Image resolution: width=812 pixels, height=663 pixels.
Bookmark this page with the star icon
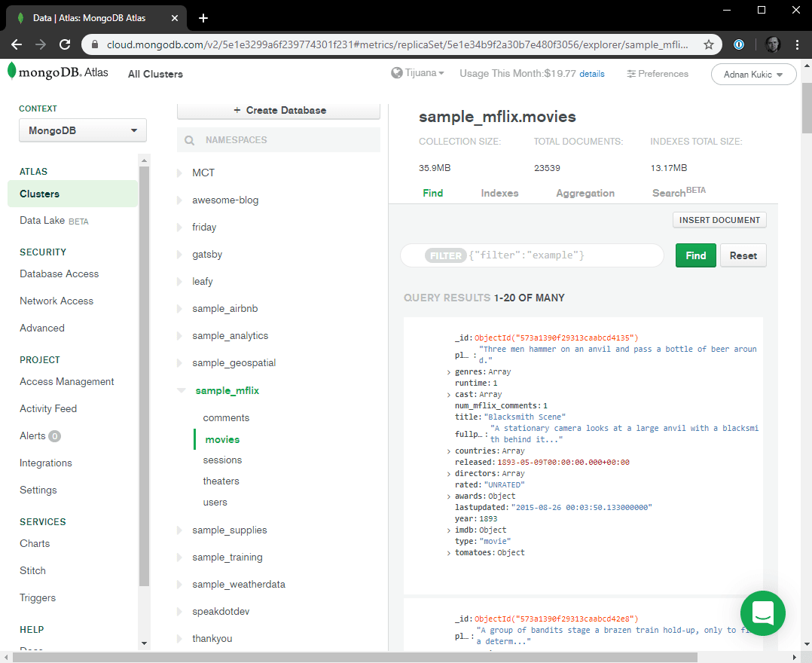pos(709,44)
